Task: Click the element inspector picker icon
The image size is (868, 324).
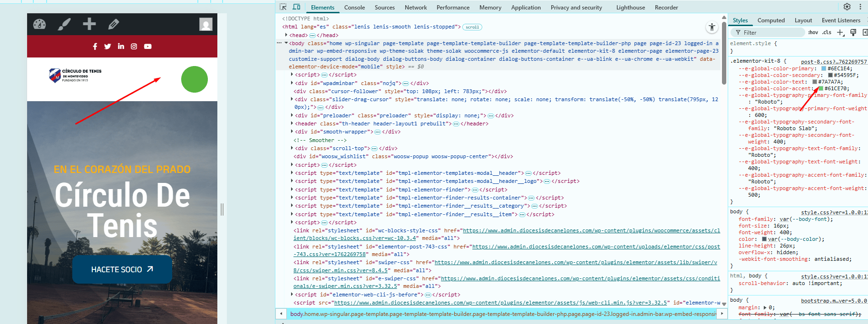Action: [x=283, y=7]
